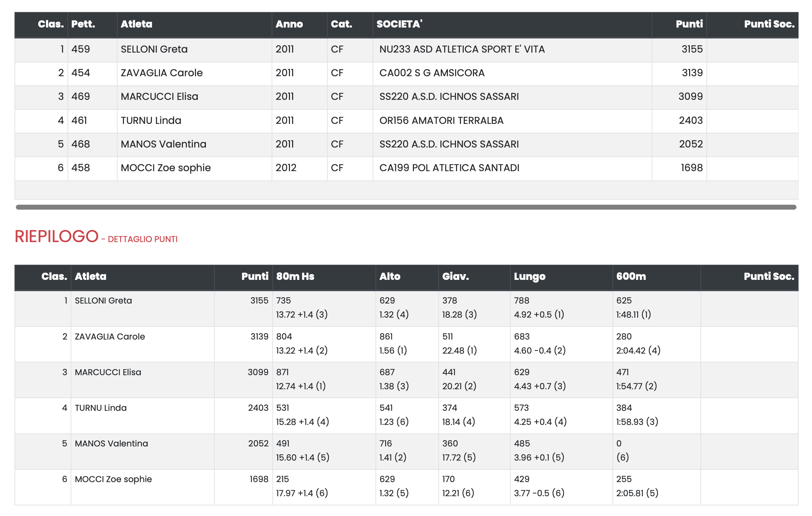Select ZAVAGLIA Carole row in the top table

pos(406,73)
